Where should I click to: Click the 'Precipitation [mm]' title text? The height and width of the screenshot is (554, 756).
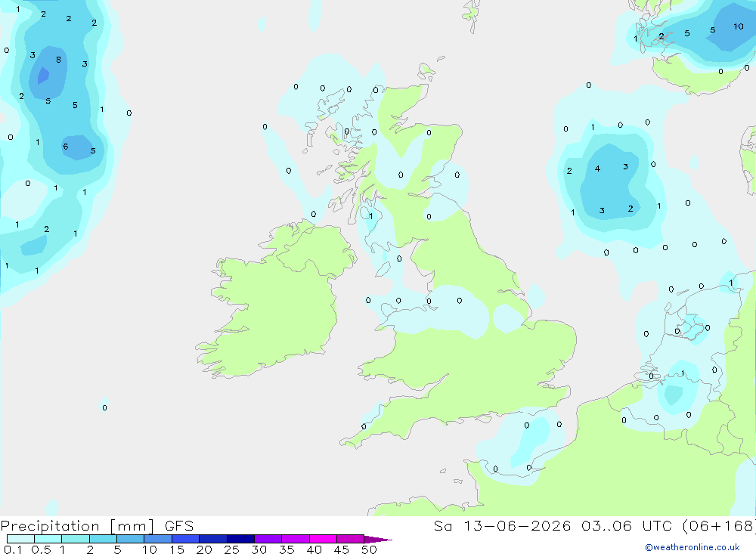pos(77,526)
